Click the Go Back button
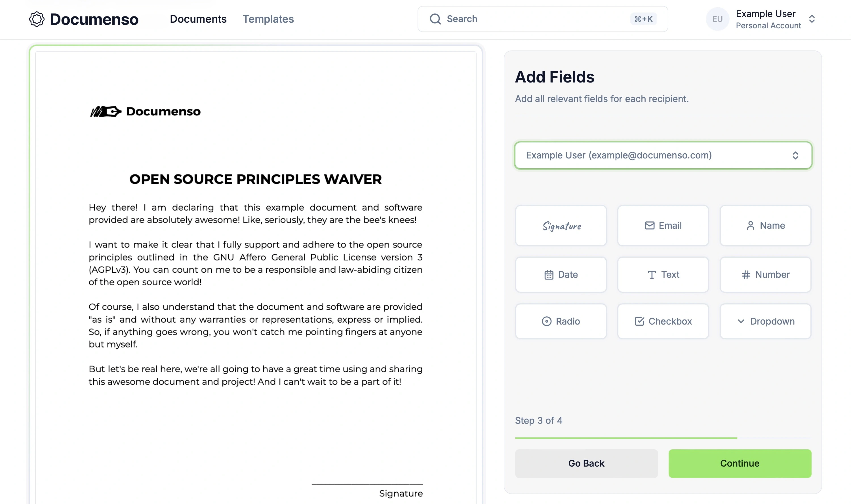This screenshot has height=504, width=851. tap(586, 463)
